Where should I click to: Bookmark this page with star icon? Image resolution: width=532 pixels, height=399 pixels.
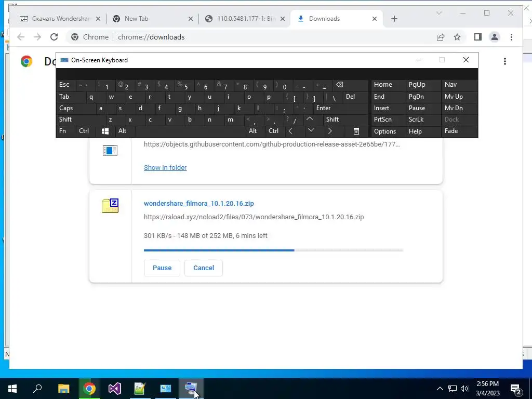457,37
